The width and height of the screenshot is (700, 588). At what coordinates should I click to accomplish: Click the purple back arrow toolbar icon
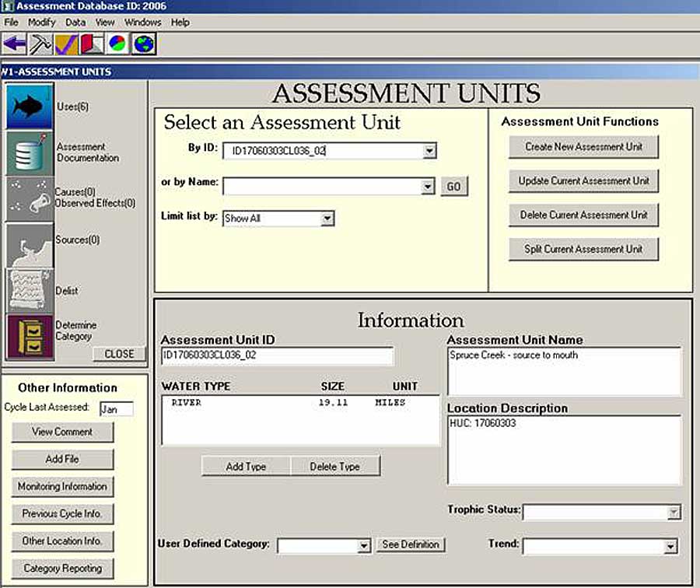click(15, 44)
